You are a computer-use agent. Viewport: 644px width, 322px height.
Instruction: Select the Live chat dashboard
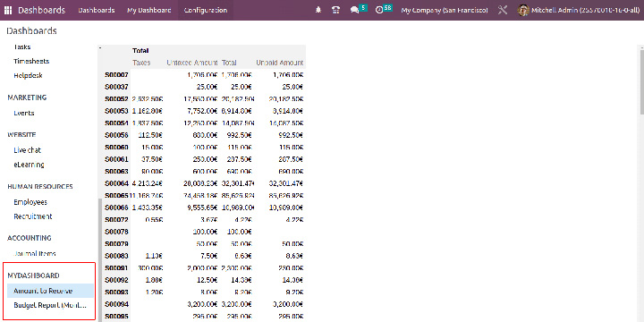click(27, 150)
